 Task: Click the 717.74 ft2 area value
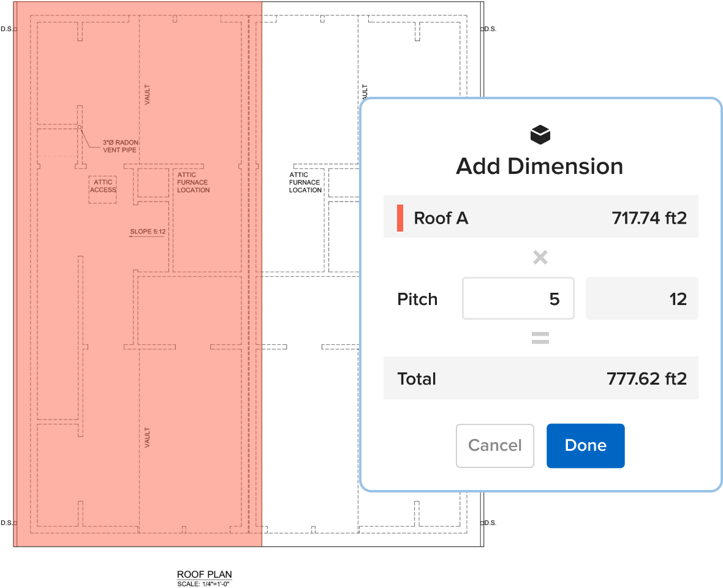pyautogui.click(x=649, y=217)
